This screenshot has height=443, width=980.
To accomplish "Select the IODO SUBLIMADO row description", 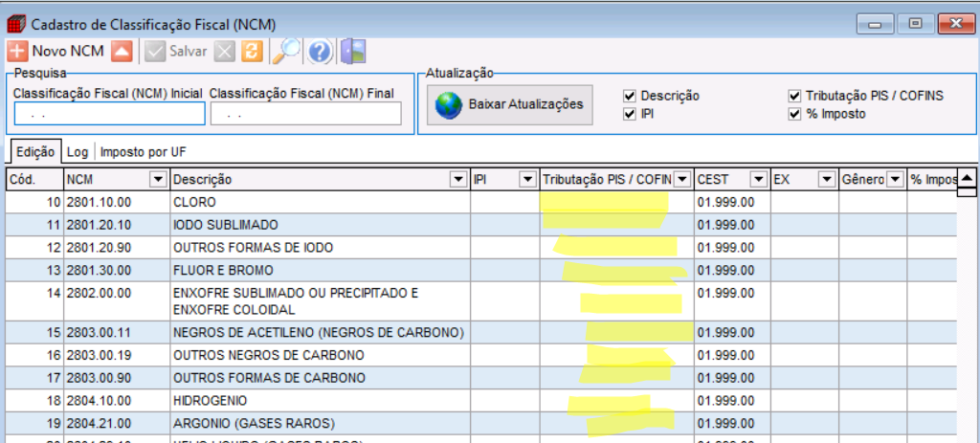I will [x=320, y=225].
